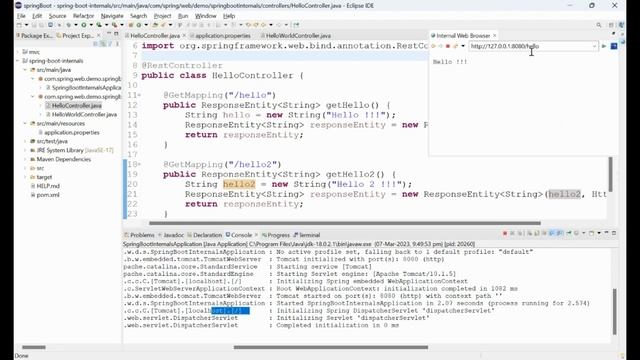Open the Run button dropdown arrow
The height and width of the screenshot is (360, 640).
[x=91, y=25]
